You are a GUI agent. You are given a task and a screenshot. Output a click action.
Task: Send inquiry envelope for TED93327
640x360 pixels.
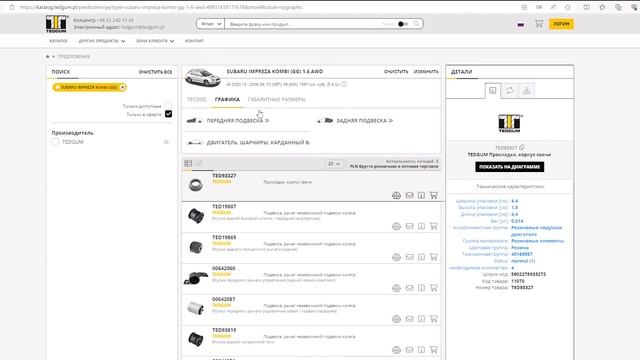[409, 196]
